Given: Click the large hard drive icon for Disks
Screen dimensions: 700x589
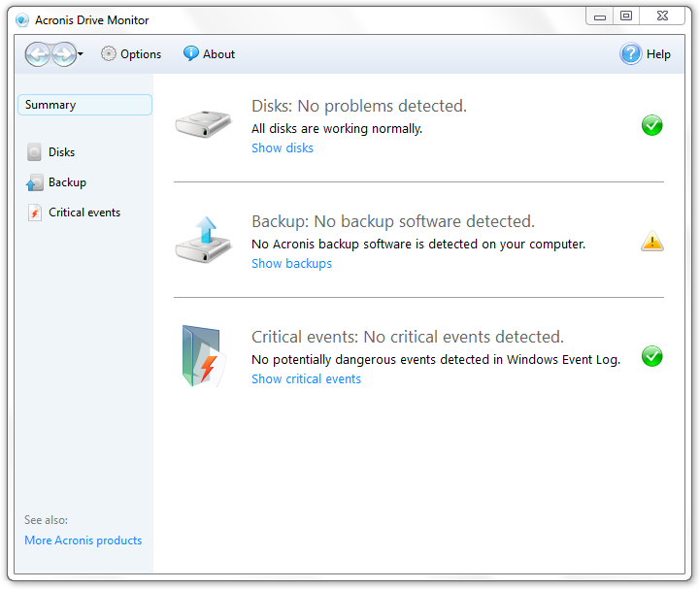Looking at the screenshot, I should pos(203,124).
